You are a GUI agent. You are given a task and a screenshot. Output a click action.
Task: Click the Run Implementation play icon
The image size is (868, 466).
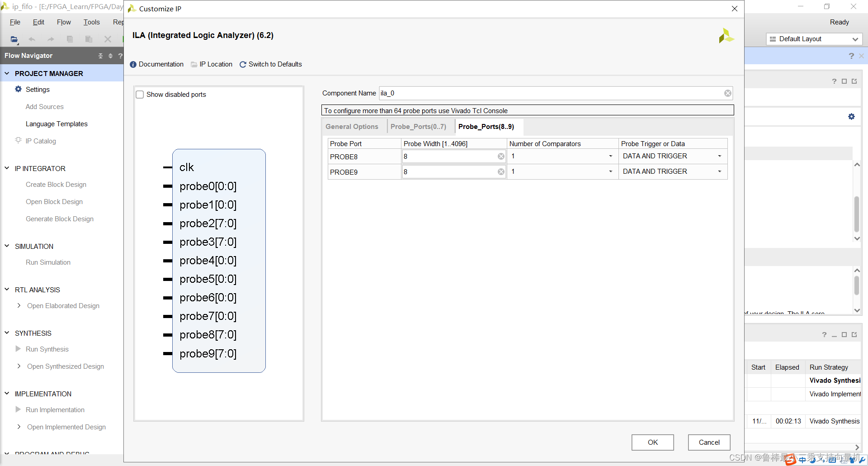(x=18, y=409)
